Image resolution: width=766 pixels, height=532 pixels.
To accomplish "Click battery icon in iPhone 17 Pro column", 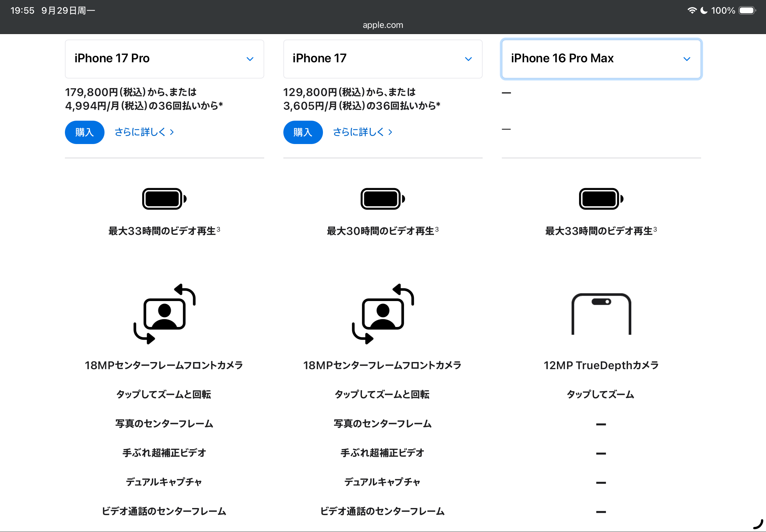I will (x=165, y=199).
